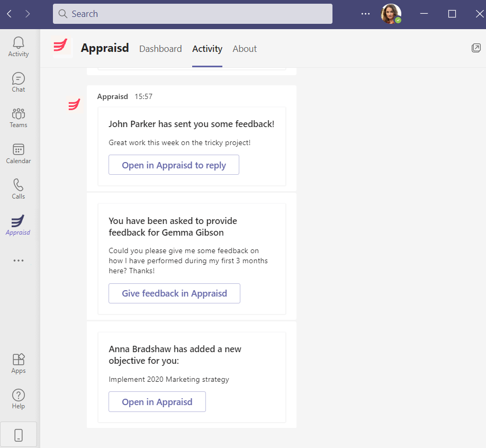Pop out the app in new window
This screenshot has height=448, width=486.
click(476, 48)
